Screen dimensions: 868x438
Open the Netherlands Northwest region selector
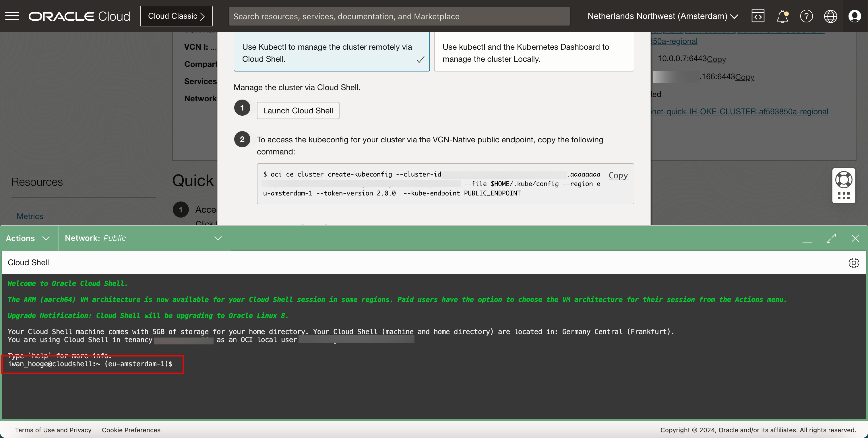point(662,16)
